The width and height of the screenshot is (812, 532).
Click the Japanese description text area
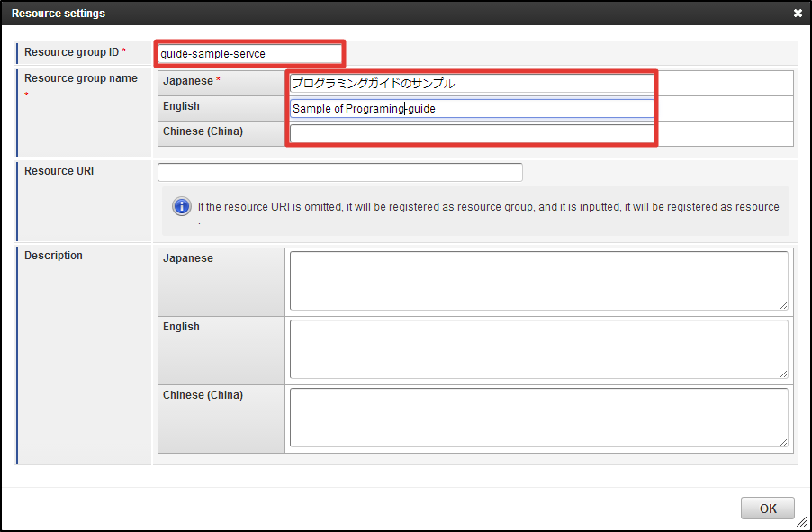(x=539, y=281)
